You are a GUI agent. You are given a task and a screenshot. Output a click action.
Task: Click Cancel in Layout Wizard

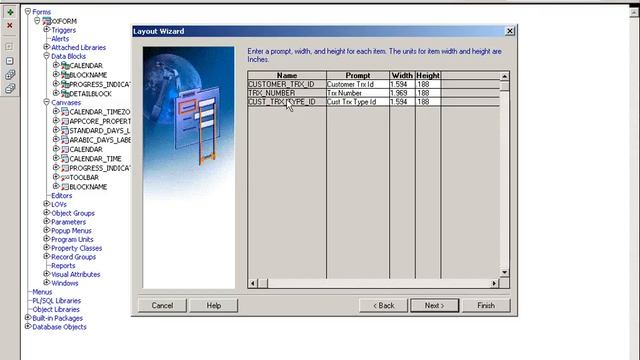tap(162, 305)
